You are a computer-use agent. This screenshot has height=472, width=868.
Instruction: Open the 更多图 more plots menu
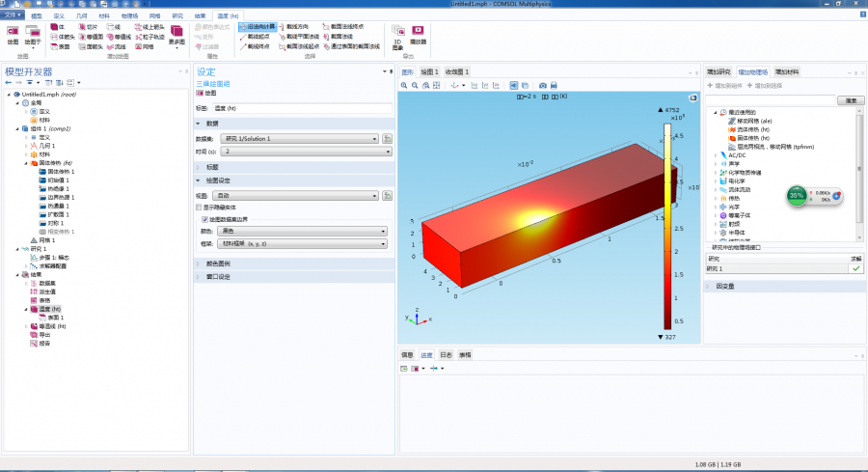(176, 36)
